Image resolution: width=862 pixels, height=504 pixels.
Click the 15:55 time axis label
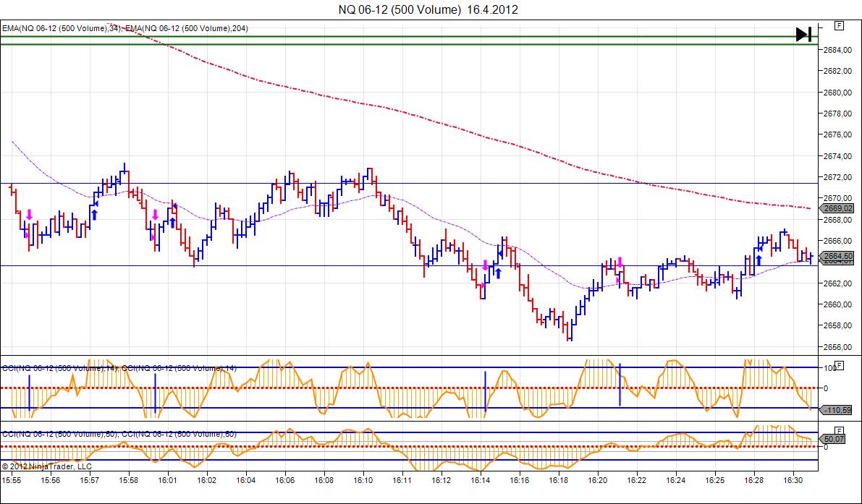coord(11,479)
